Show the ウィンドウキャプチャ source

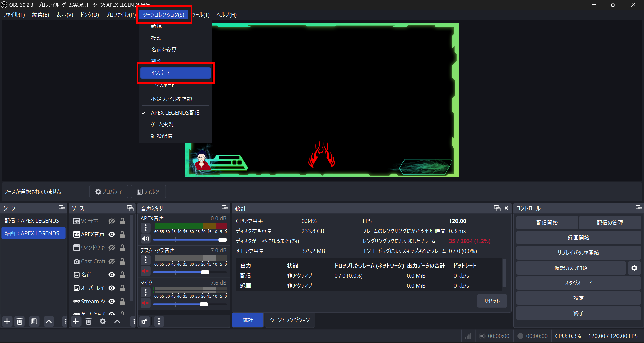(x=112, y=248)
